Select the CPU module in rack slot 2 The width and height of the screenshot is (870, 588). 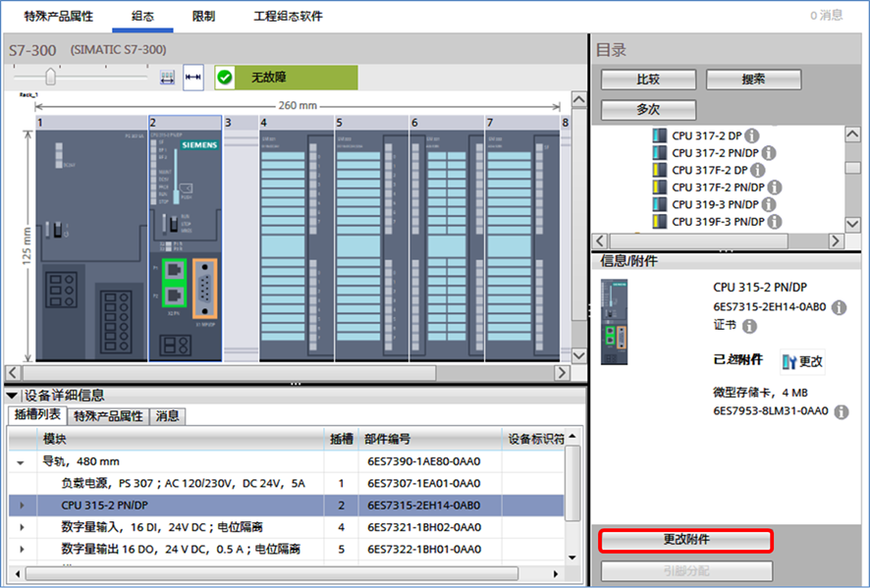(x=186, y=245)
